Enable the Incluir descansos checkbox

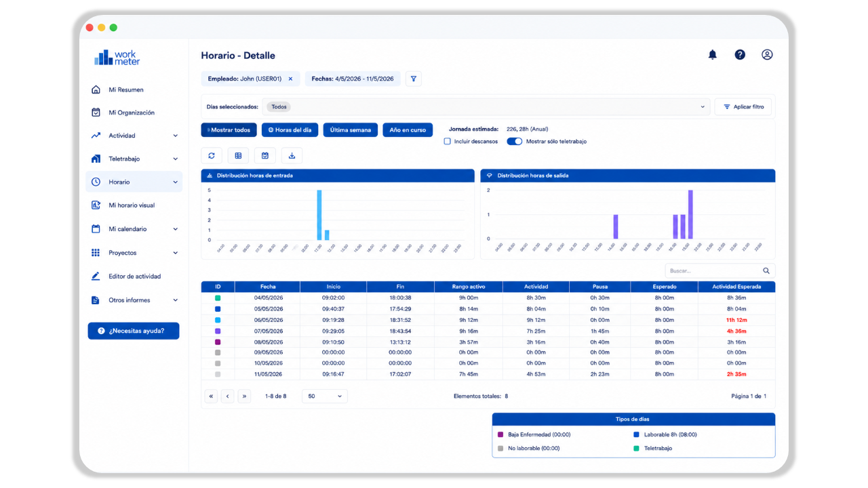(x=447, y=142)
